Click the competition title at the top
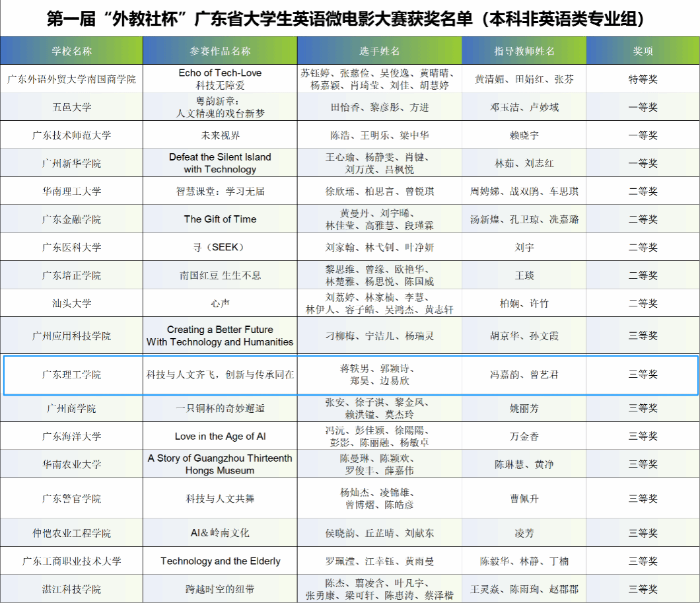 pos(349,19)
